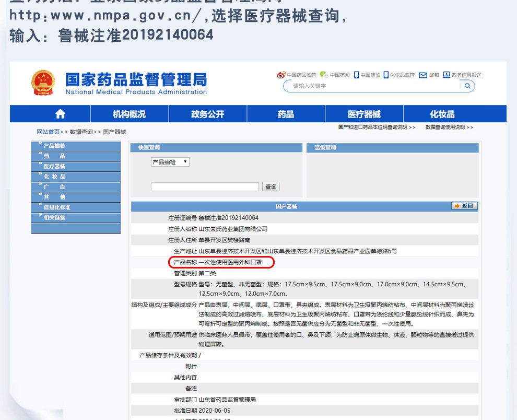Click the 查询 button
The height and width of the screenshot is (420, 517).
[x=271, y=186]
